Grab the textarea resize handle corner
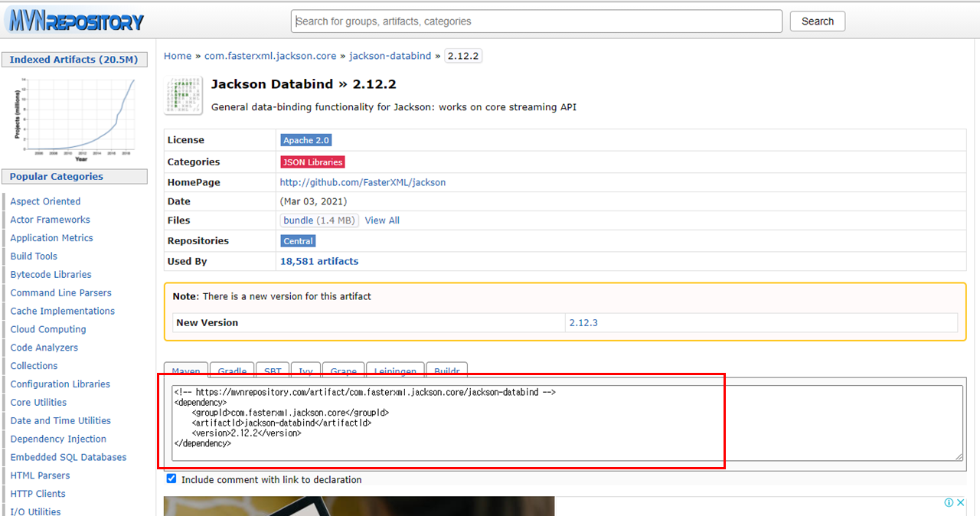Screen dimensions: 980x516 coord(958,456)
